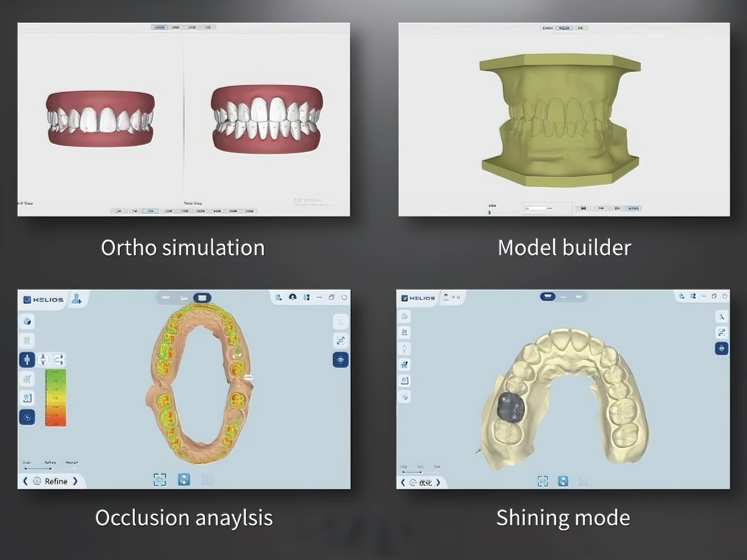
Task: Click right chevron in Shining mode step bar
Action: point(439,483)
